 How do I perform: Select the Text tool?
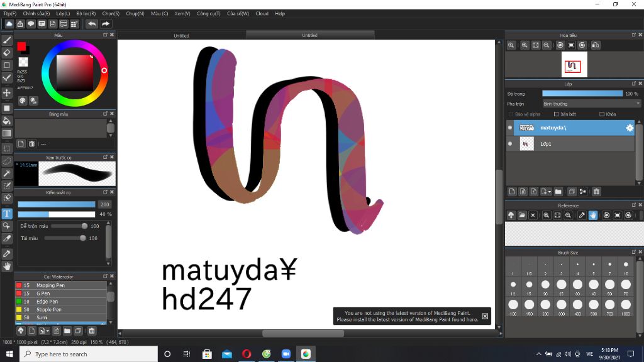tap(7, 214)
